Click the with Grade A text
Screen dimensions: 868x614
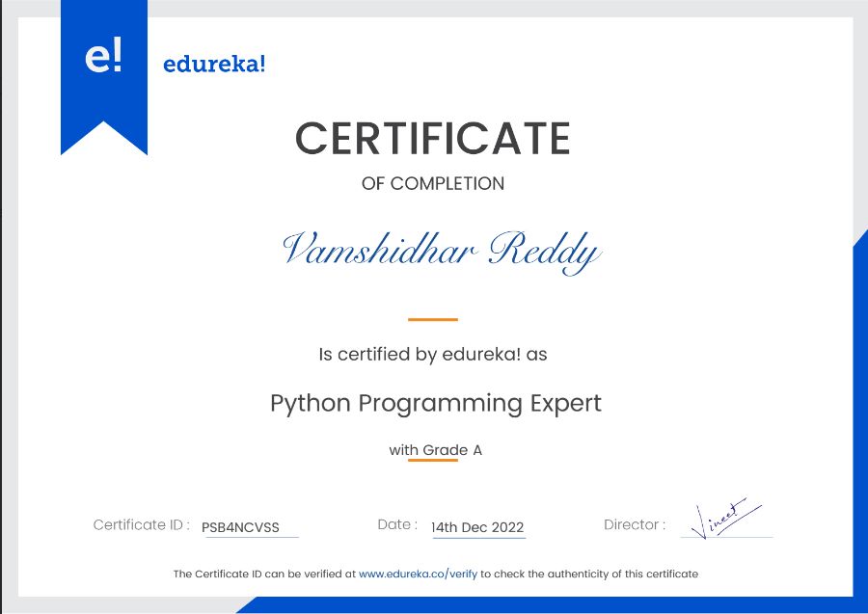[x=435, y=450]
